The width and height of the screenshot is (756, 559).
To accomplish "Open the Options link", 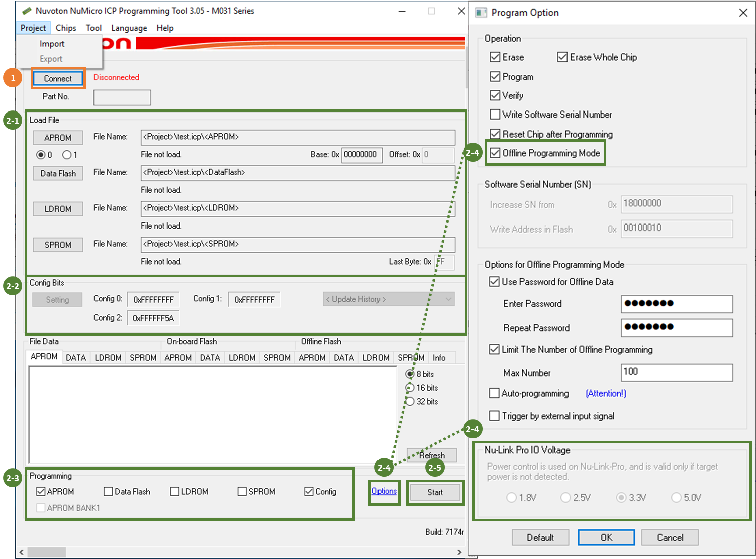I will [384, 491].
